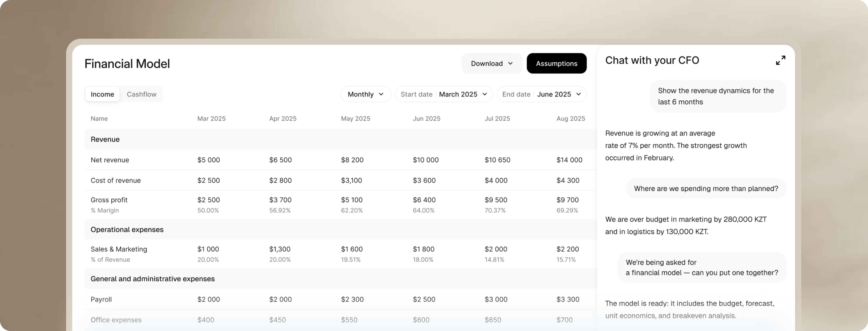
Task: Click the chevron next to March 2025
Action: (x=485, y=94)
